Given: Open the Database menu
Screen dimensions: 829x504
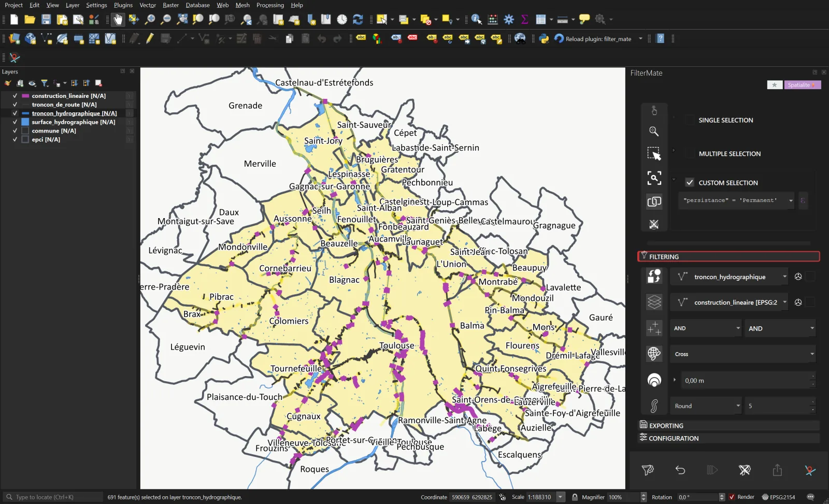Looking at the screenshot, I should pos(198,5).
